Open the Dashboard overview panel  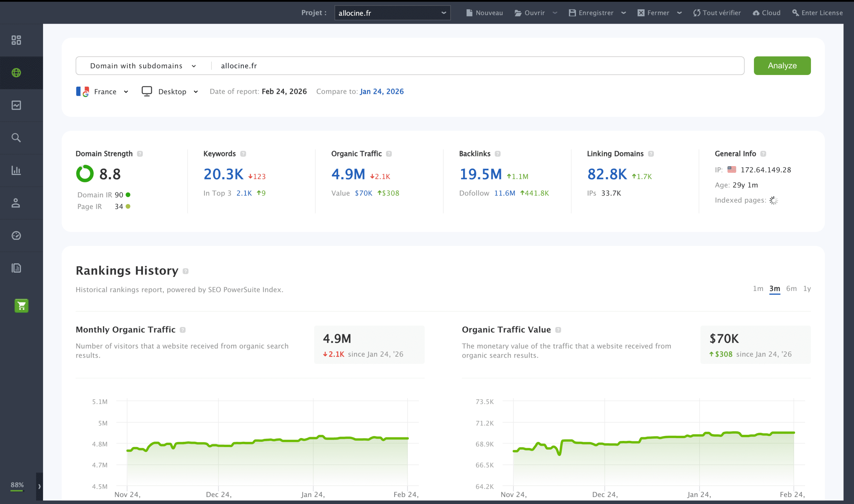[x=16, y=40]
